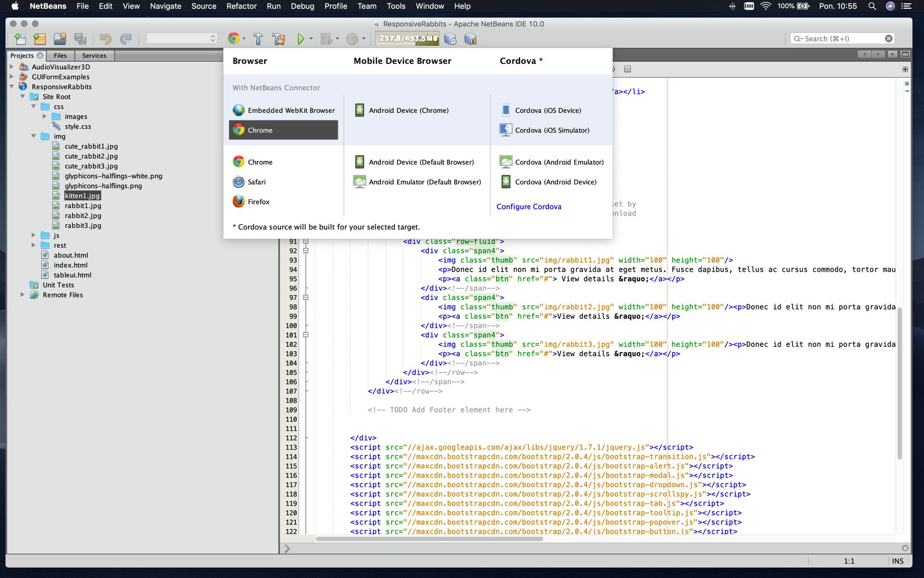Select plain Chrome browser below Connector section
This screenshot has height=578, width=924.
(252, 162)
